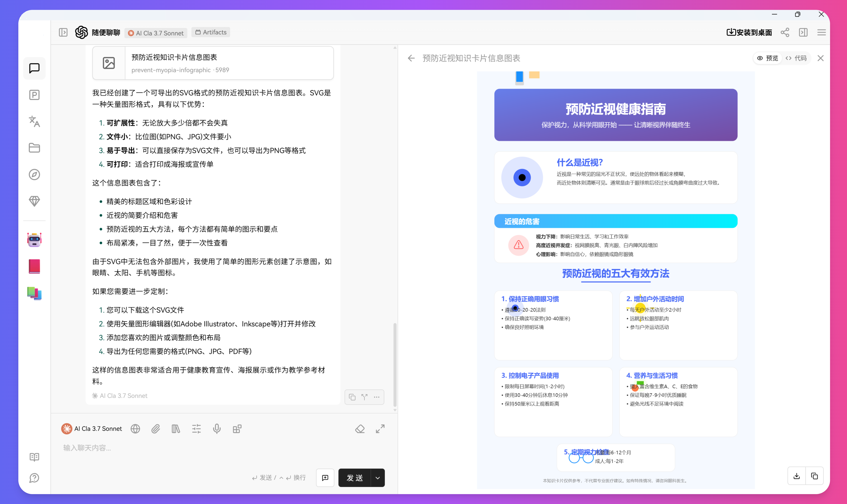Collapse the left sidebar panel
The width and height of the screenshot is (847, 504).
63,33
